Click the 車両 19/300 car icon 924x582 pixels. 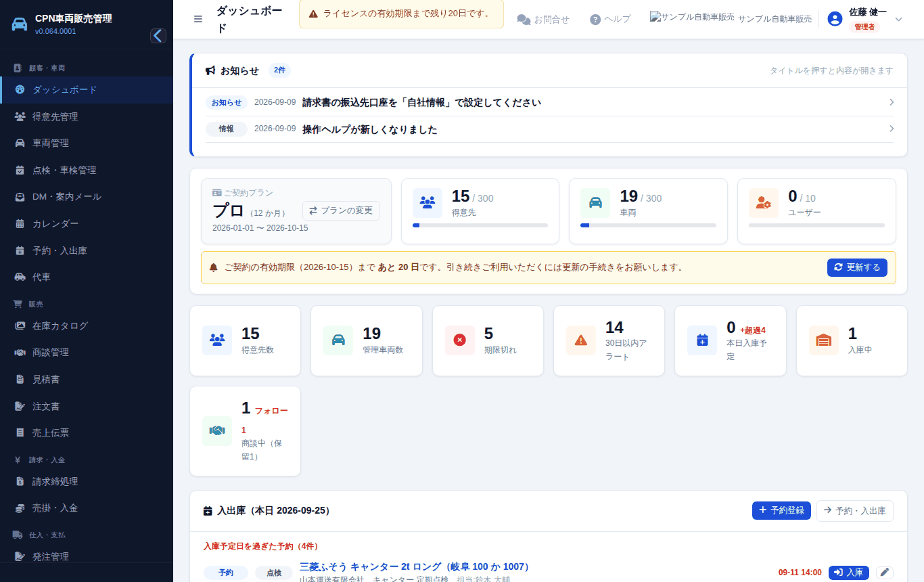coord(595,202)
